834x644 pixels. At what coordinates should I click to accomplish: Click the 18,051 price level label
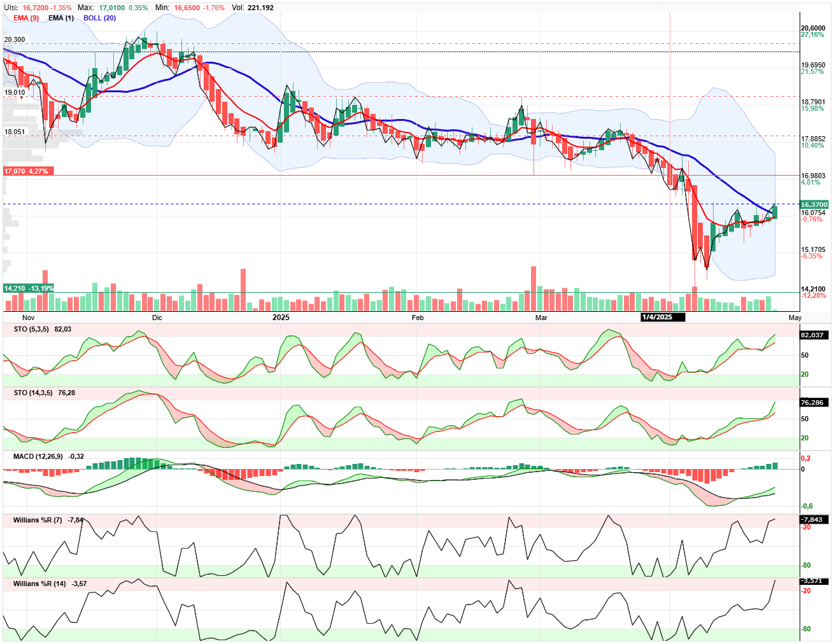pyautogui.click(x=15, y=132)
